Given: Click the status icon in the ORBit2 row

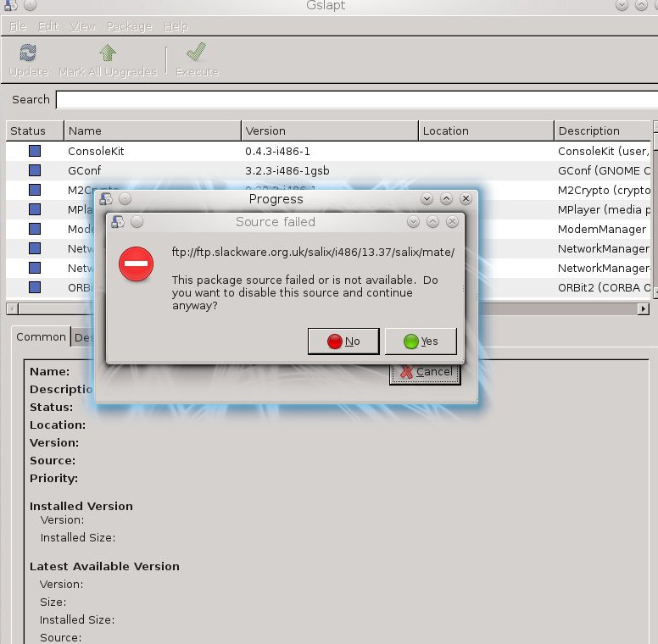Looking at the screenshot, I should click(35, 287).
